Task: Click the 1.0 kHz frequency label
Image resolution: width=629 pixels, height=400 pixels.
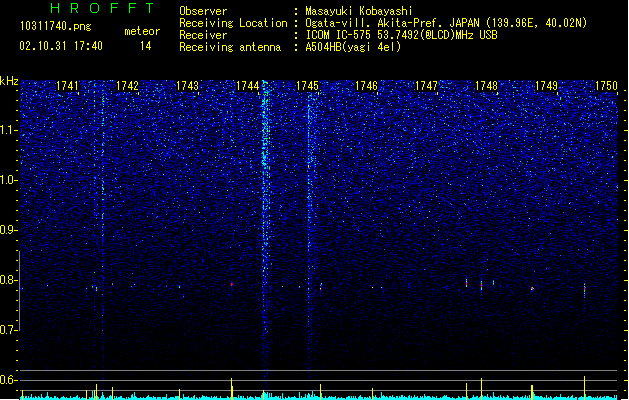Action: 8,180
